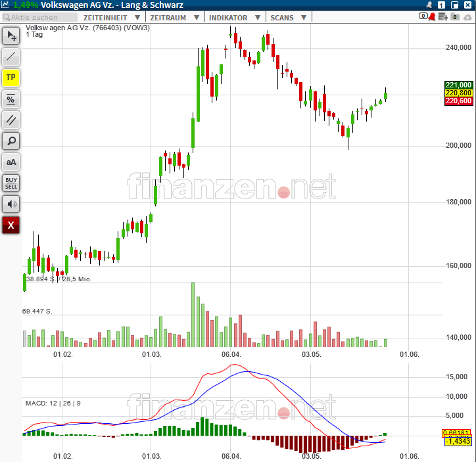Click the 5,000 MACD axis label
The height and width of the screenshot is (462, 476).
click(x=454, y=415)
